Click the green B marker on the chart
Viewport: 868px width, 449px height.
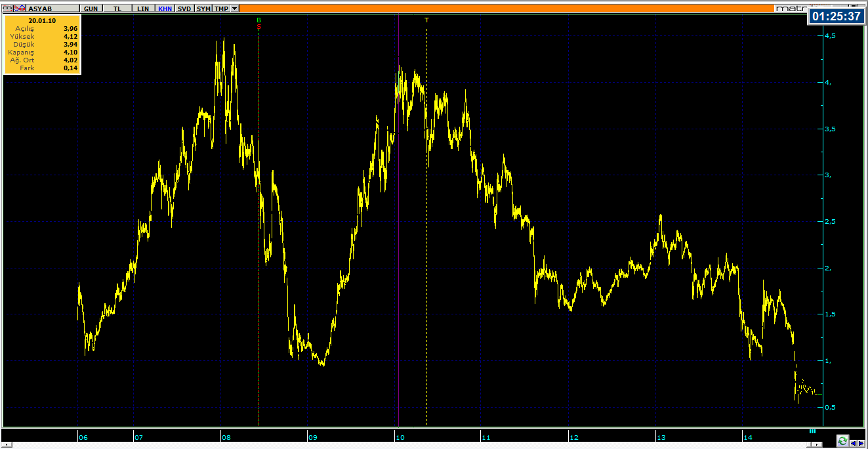click(x=258, y=20)
